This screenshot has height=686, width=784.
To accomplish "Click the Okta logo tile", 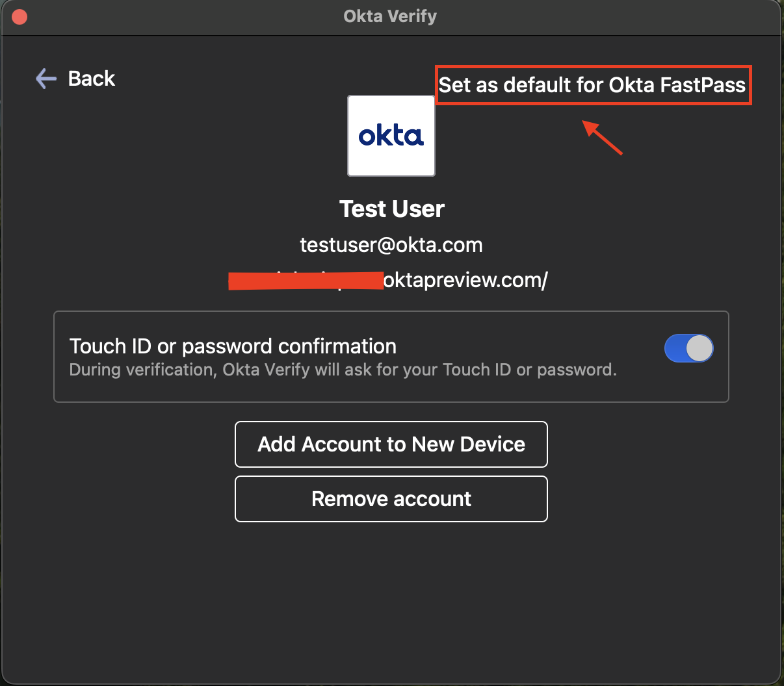I will [x=391, y=136].
